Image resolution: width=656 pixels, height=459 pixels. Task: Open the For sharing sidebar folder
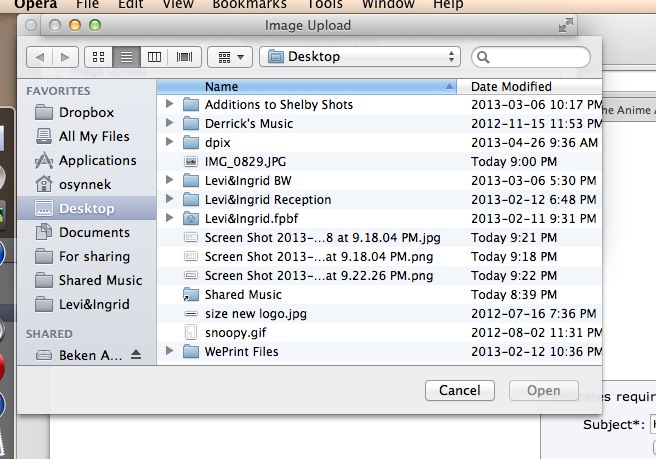87,256
